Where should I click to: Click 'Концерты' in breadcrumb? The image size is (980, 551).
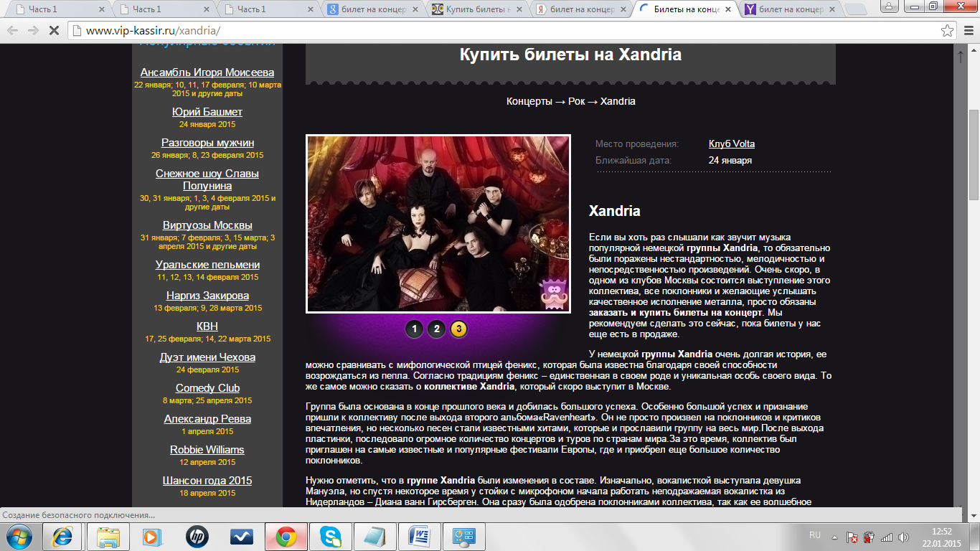click(529, 101)
